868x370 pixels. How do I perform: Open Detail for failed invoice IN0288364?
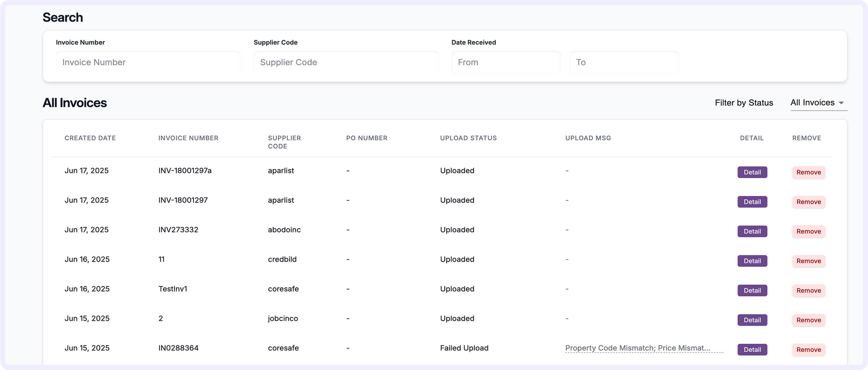(x=752, y=349)
